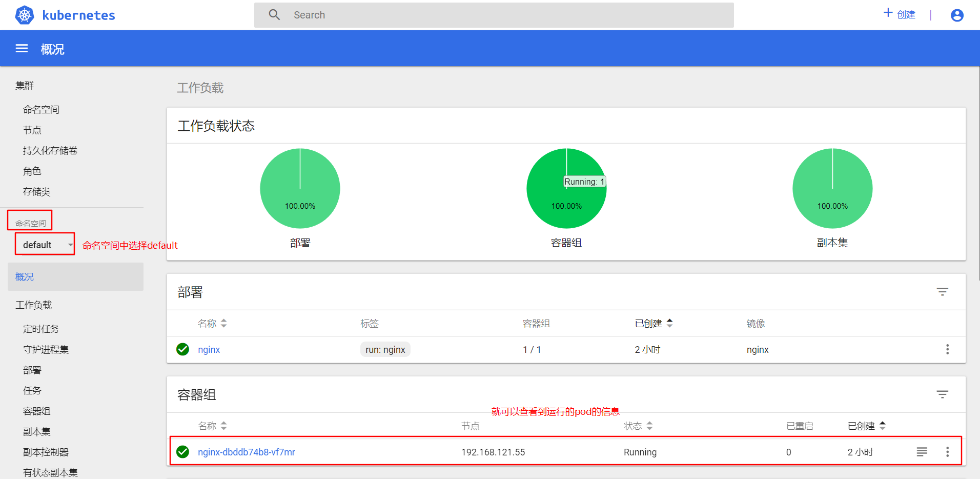Sort deployments by name arrows
980x479 pixels.
point(224,324)
